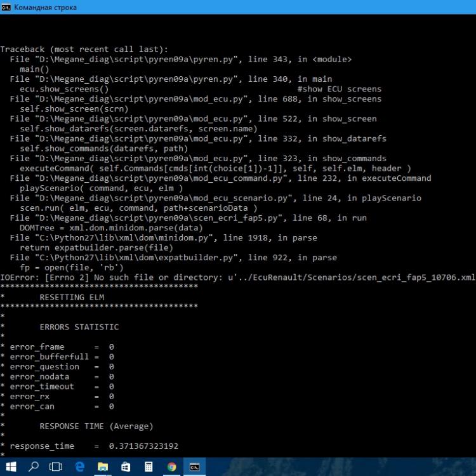Click the line 332 in show_datarefs entry
476x476 pixels.
(x=198, y=139)
